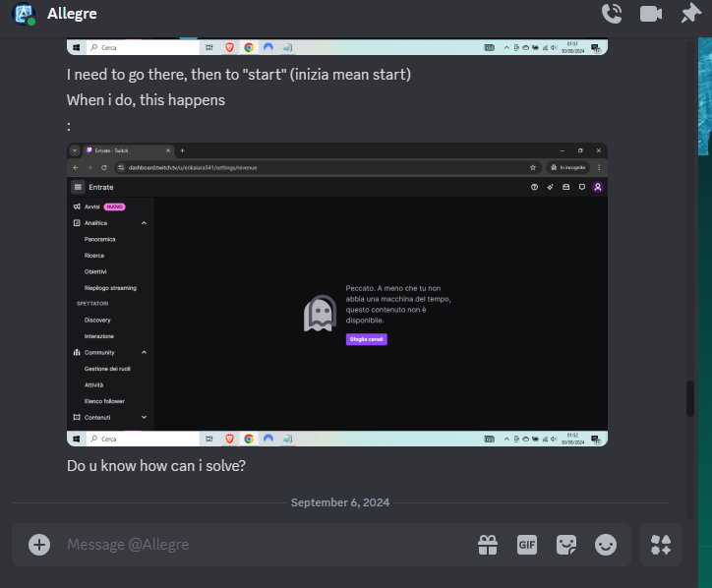Screen dimensions: 712x588
Task: Click the message "Do u know how can i solve?"
Action: tap(156, 466)
